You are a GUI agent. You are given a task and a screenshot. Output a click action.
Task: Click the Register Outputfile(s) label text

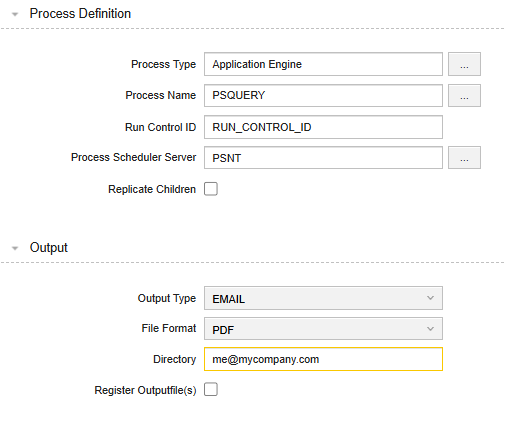(x=145, y=390)
